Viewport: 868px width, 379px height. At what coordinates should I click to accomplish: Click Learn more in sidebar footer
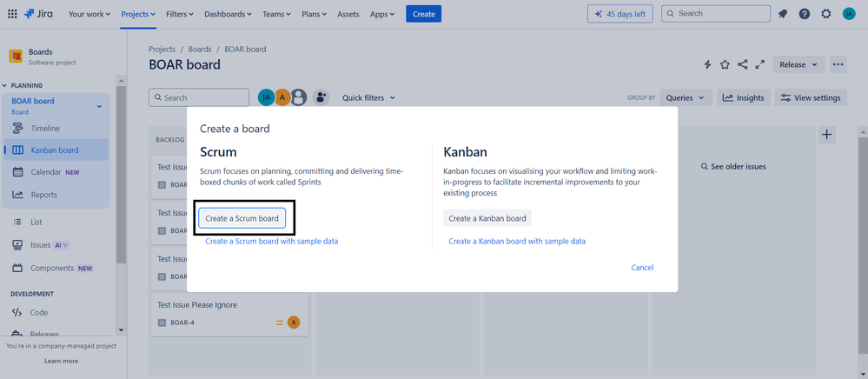(62, 361)
